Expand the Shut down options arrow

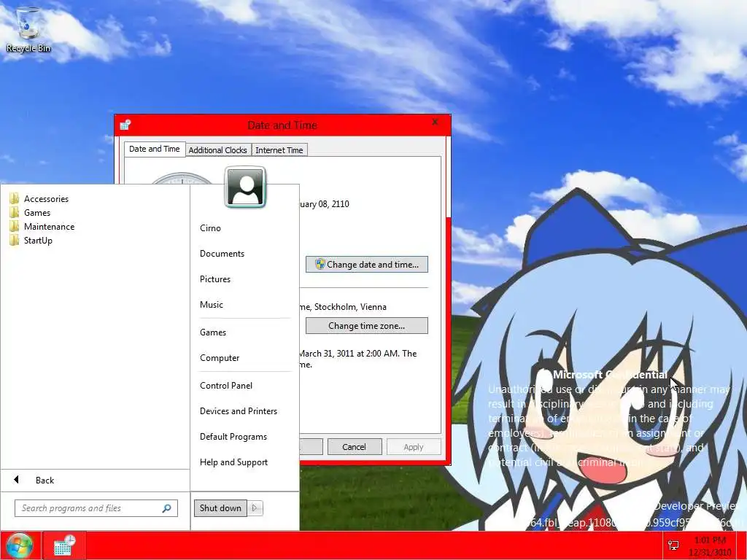coord(255,508)
